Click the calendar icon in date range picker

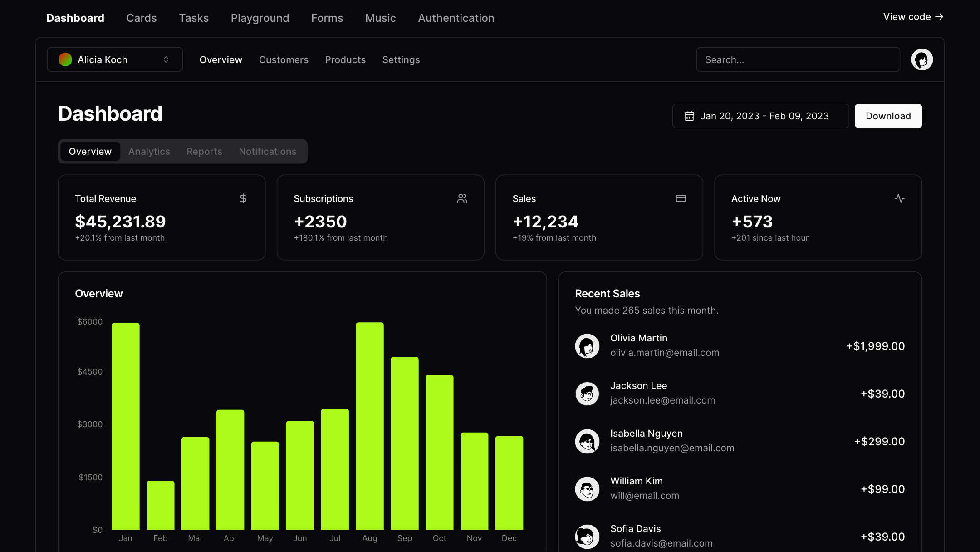(689, 116)
